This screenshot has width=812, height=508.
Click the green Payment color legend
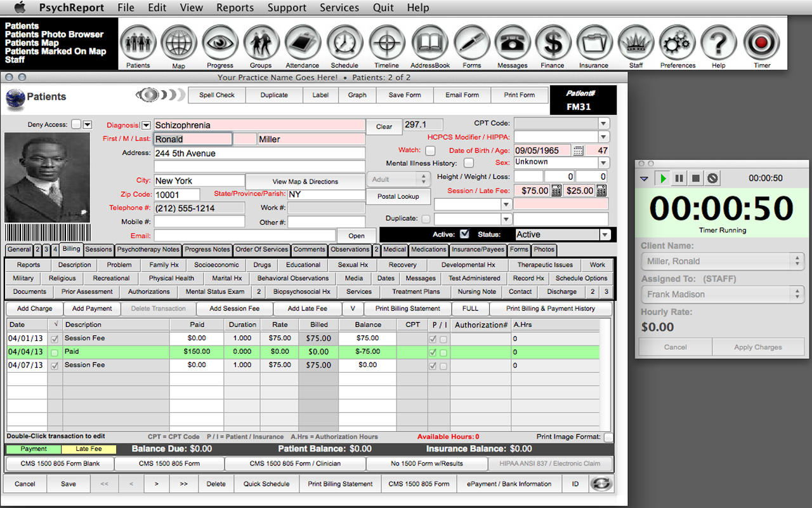pyautogui.click(x=34, y=449)
